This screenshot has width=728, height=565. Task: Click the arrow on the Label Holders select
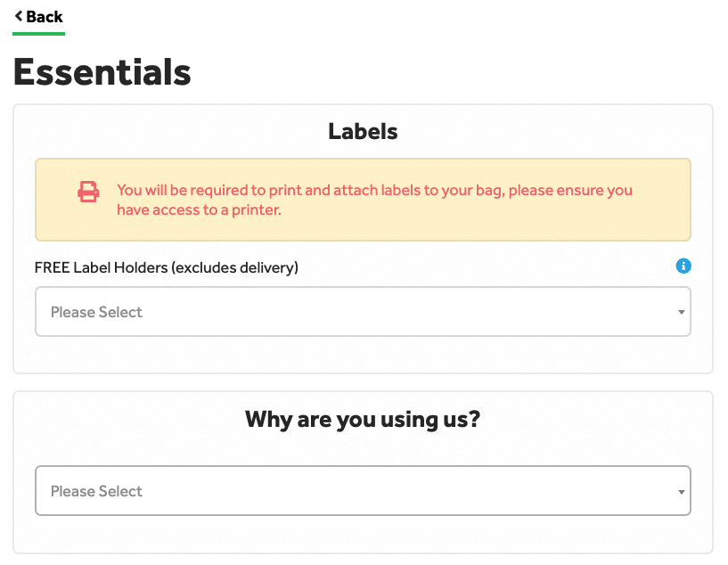681,312
